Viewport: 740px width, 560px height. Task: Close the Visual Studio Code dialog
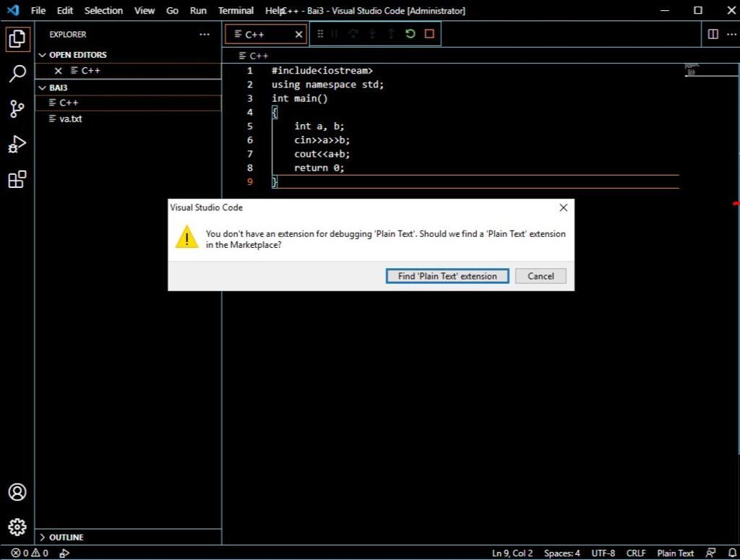pos(563,207)
